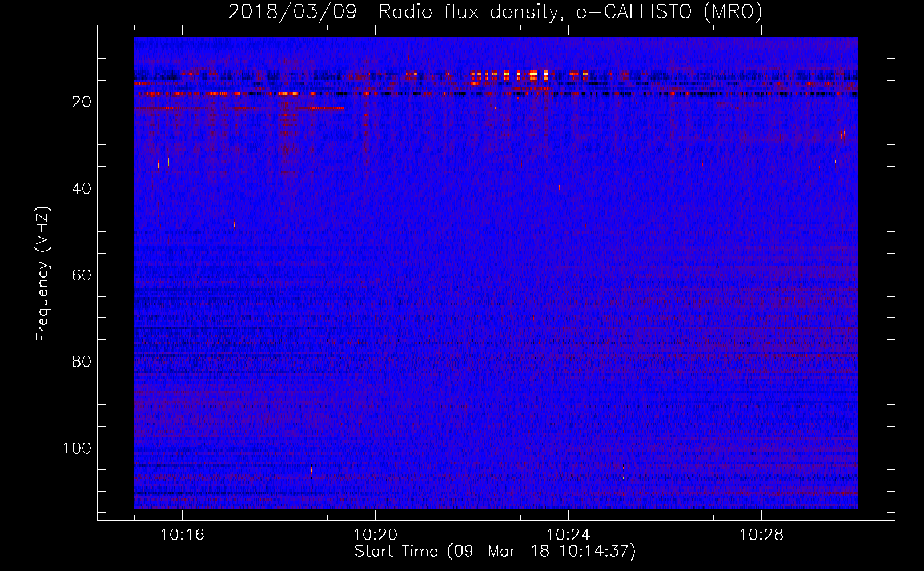Click the 80 MHz frequency tick label
924x571 pixels.
pos(82,361)
